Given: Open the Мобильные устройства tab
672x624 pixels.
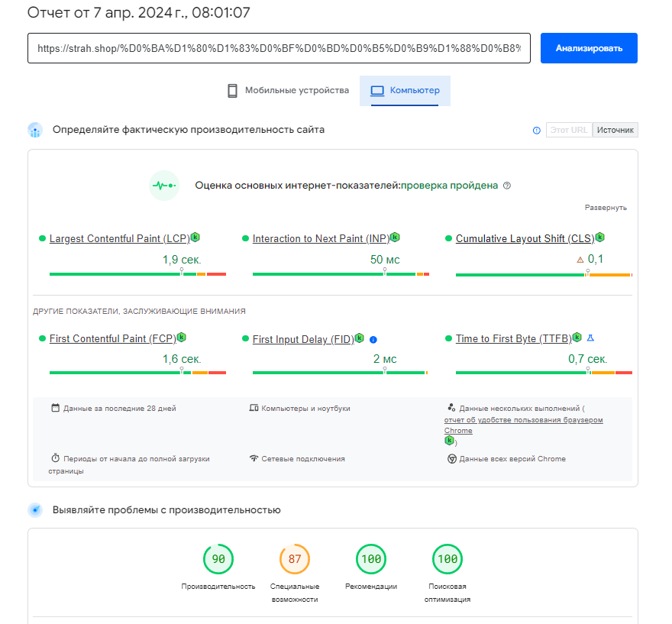Looking at the screenshot, I should pos(288,91).
